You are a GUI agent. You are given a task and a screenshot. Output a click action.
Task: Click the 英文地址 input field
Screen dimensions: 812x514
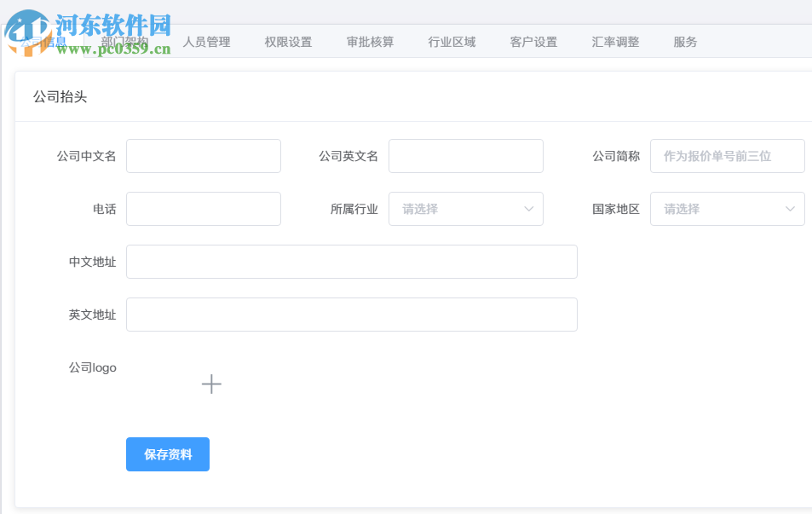coord(352,315)
